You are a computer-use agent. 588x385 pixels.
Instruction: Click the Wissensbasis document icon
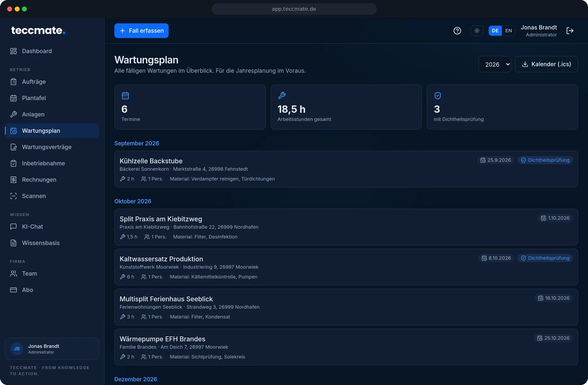click(13, 243)
